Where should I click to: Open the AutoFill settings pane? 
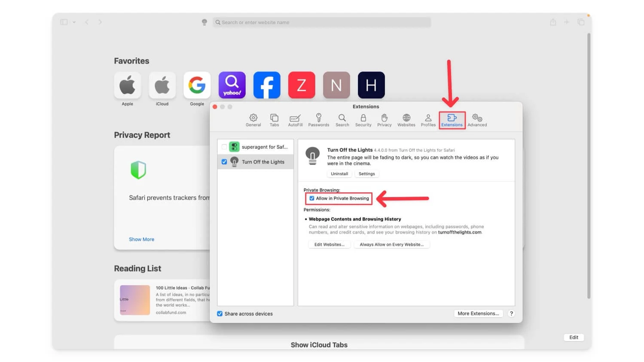point(295,120)
